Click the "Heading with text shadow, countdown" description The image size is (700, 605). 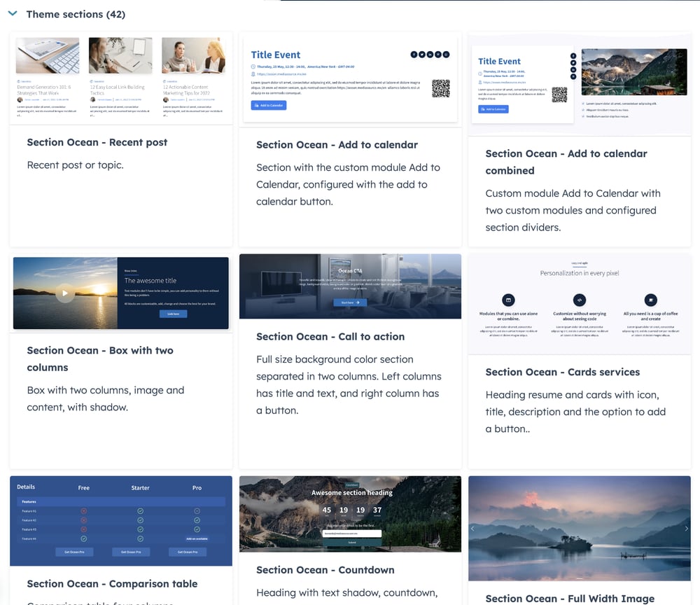point(347,592)
